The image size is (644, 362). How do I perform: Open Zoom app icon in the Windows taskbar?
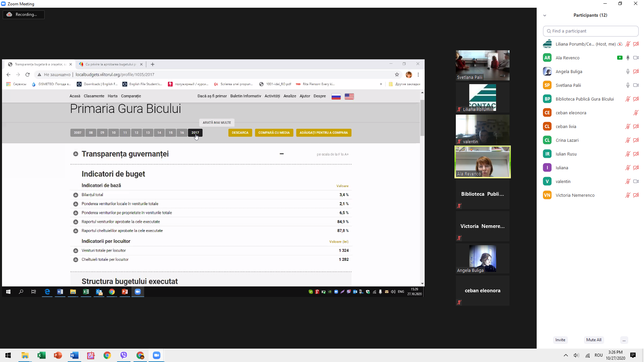(157, 355)
